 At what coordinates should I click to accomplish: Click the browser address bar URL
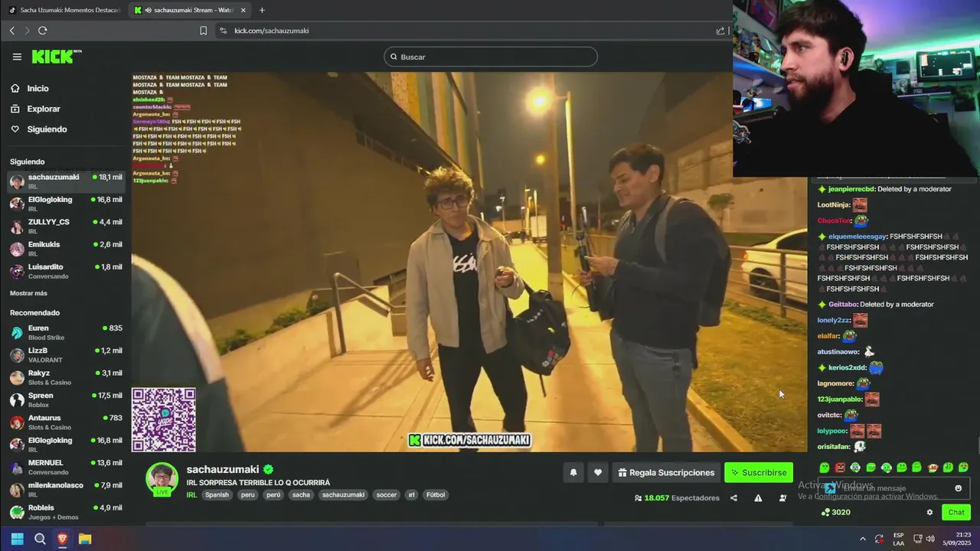click(271, 31)
